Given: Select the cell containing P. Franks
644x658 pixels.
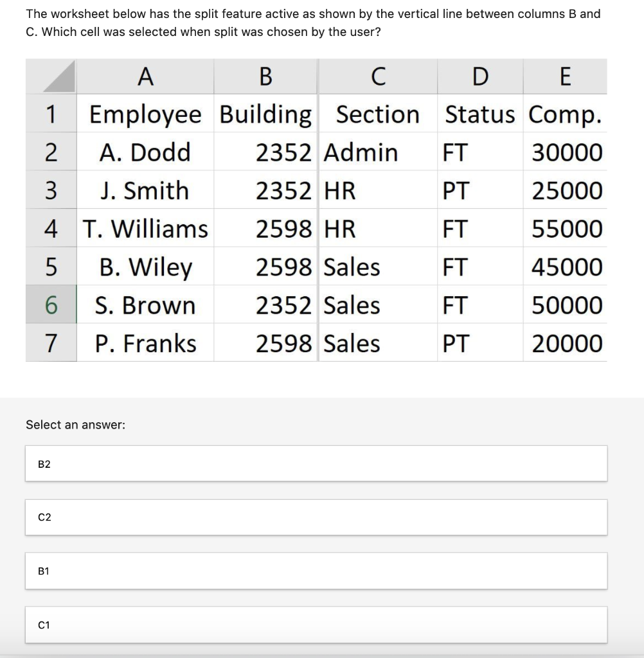Looking at the screenshot, I should (x=145, y=343).
